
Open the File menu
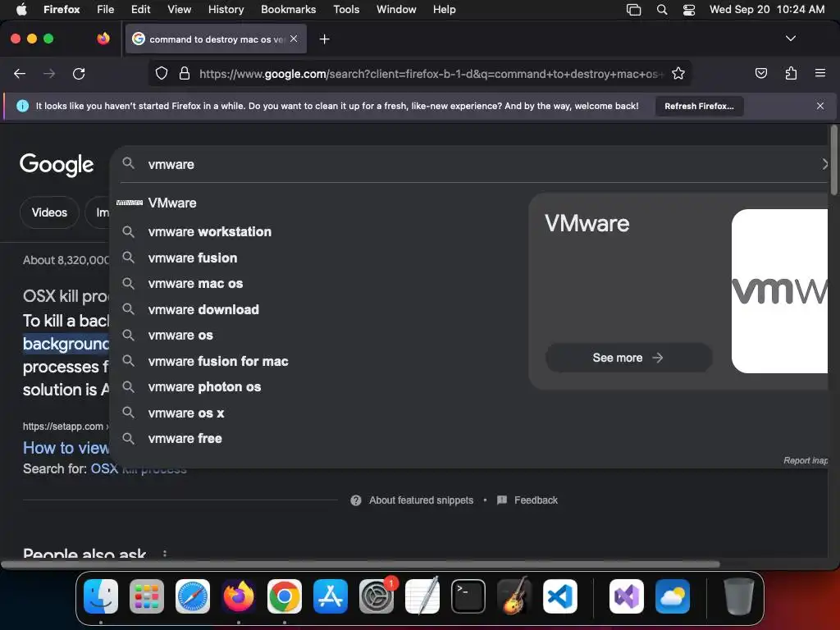click(x=105, y=10)
